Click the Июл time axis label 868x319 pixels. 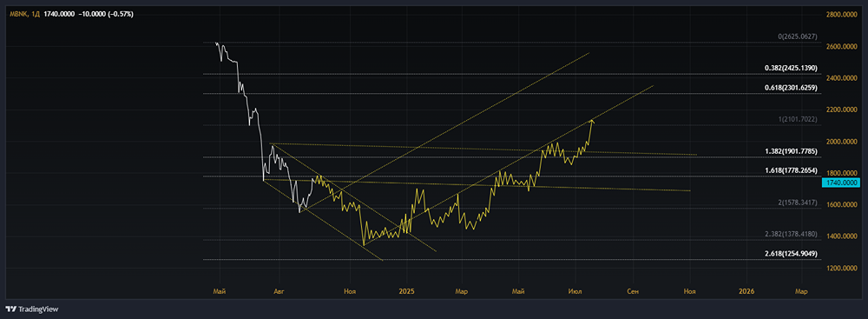(x=575, y=290)
